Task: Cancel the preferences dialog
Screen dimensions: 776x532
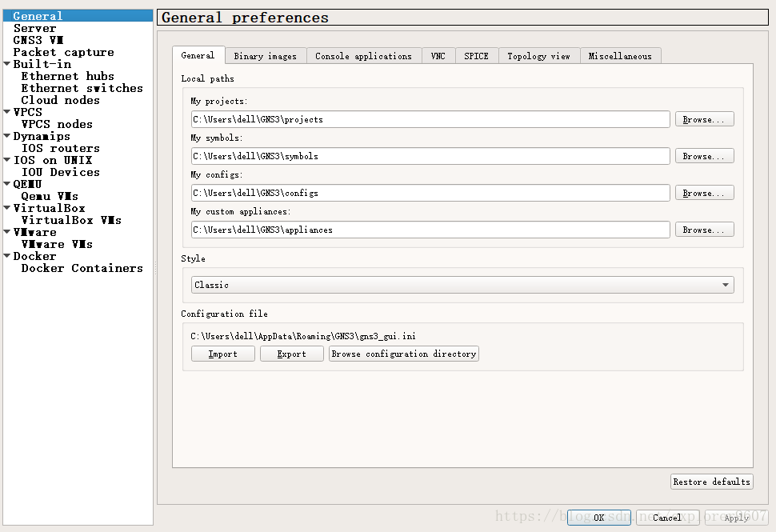Action: 668,518
